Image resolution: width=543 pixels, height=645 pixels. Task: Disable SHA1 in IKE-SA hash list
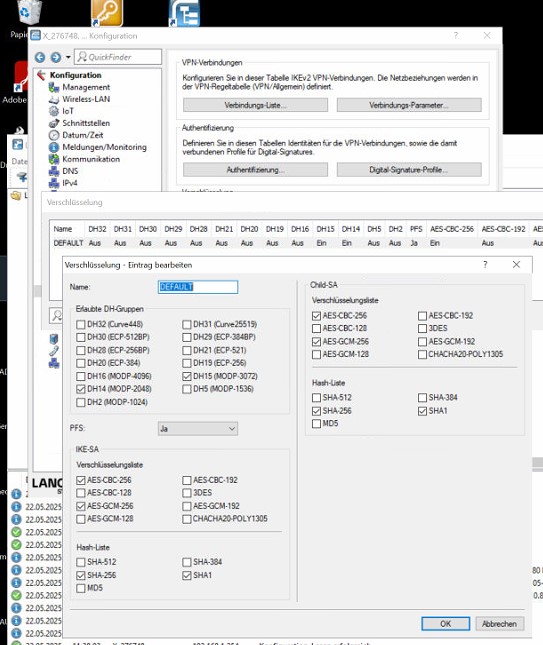pyautogui.click(x=187, y=575)
